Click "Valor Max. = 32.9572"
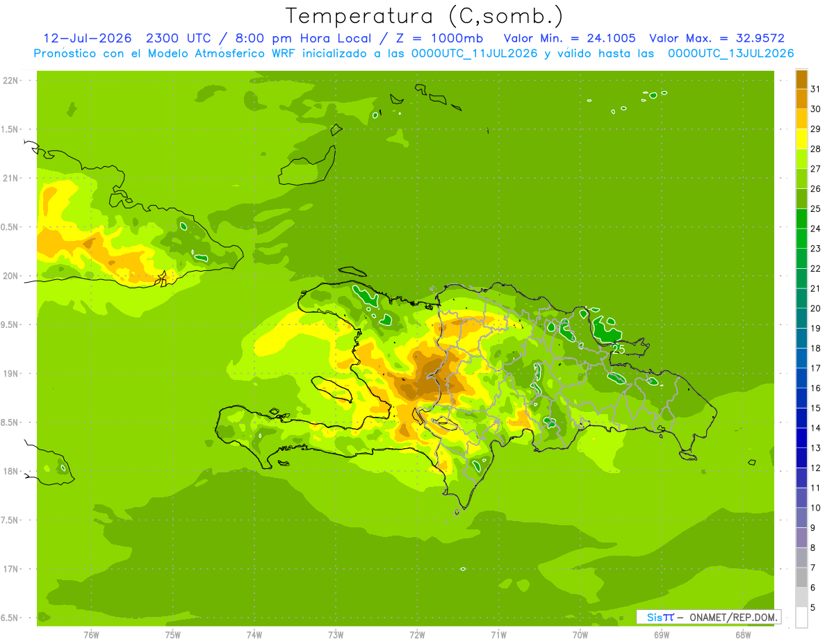Image resolution: width=834 pixels, height=644 pixels. pos(717,38)
